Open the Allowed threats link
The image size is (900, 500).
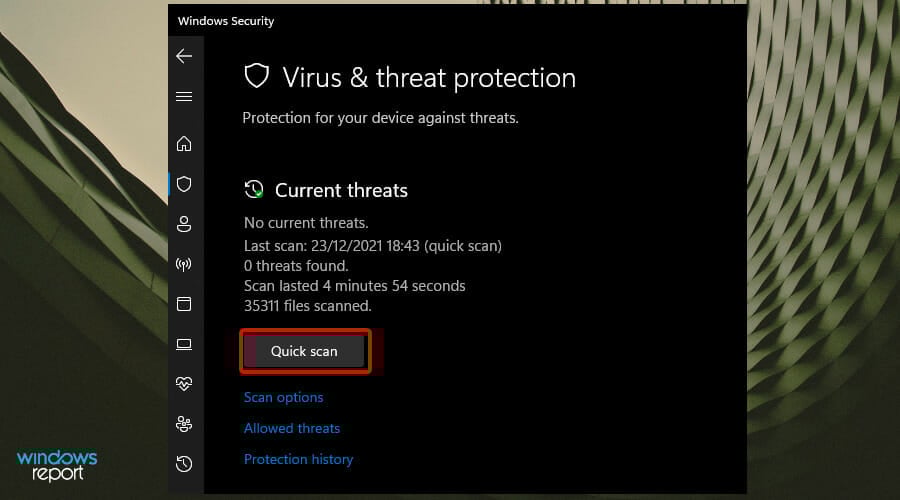(292, 428)
